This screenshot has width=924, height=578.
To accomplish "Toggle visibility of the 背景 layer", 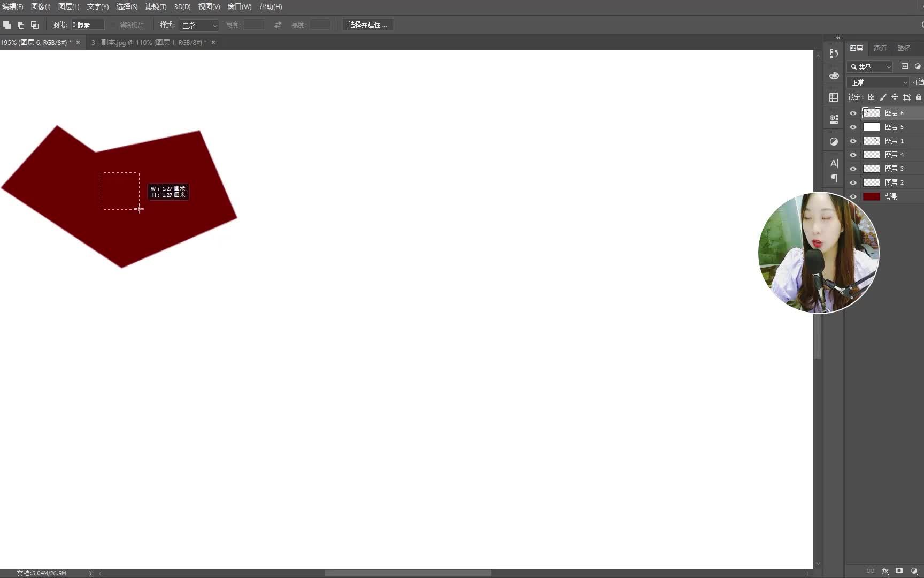I will tap(853, 196).
